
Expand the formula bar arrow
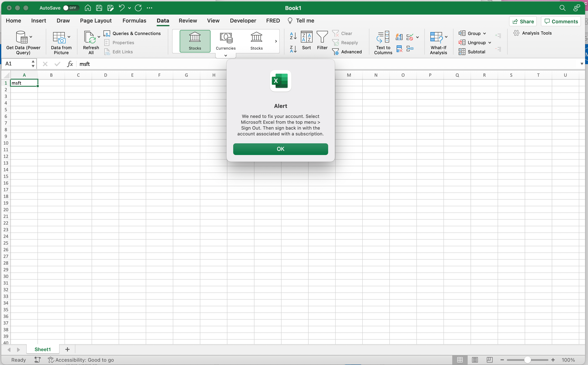(582, 64)
